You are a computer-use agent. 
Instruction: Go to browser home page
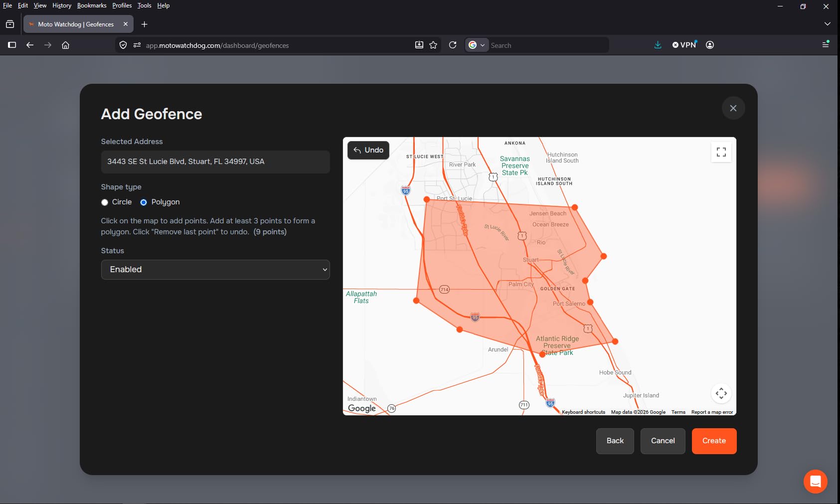65,45
